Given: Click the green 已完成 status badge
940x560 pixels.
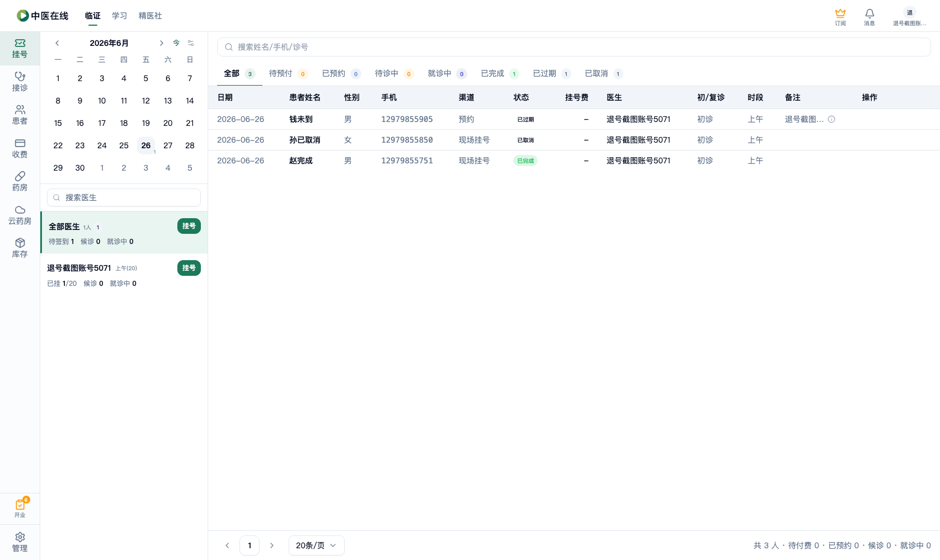Looking at the screenshot, I should point(525,161).
